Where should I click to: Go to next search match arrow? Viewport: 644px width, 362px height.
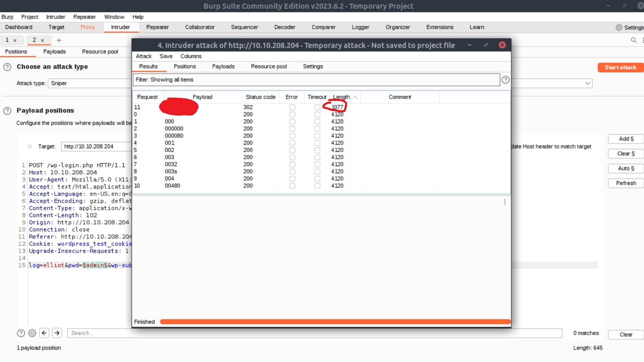click(x=57, y=333)
